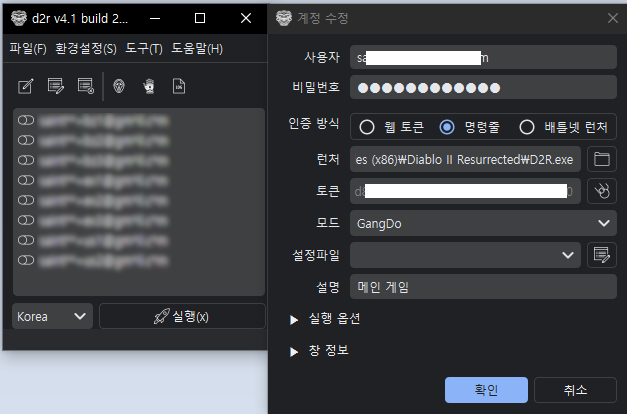628x414 pixels.
Task: Expand the 실행 옵션 section
Action: 294,320
